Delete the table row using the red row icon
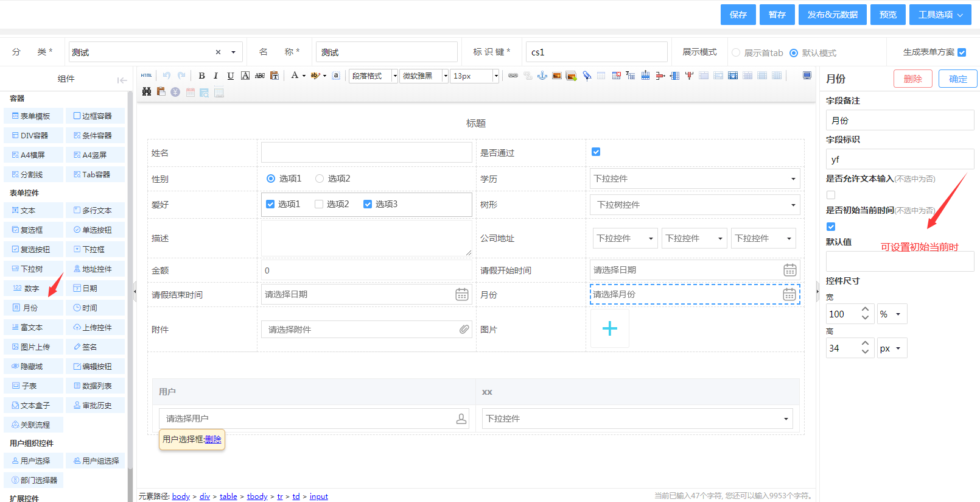980x502 pixels. 660,76
